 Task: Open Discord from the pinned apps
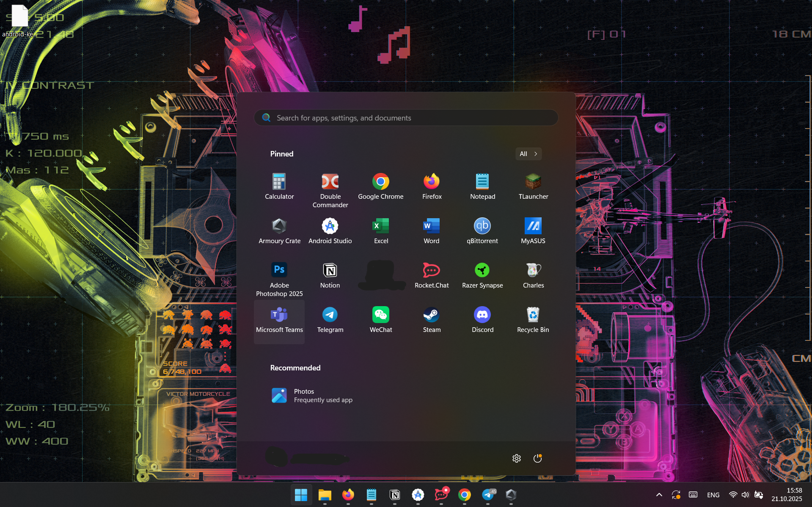(x=482, y=320)
